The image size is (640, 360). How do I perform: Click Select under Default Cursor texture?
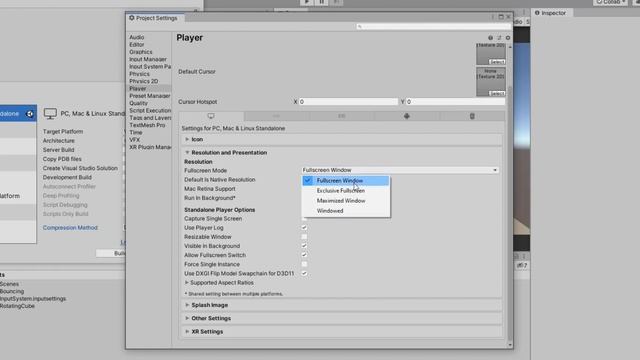coord(497,93)
